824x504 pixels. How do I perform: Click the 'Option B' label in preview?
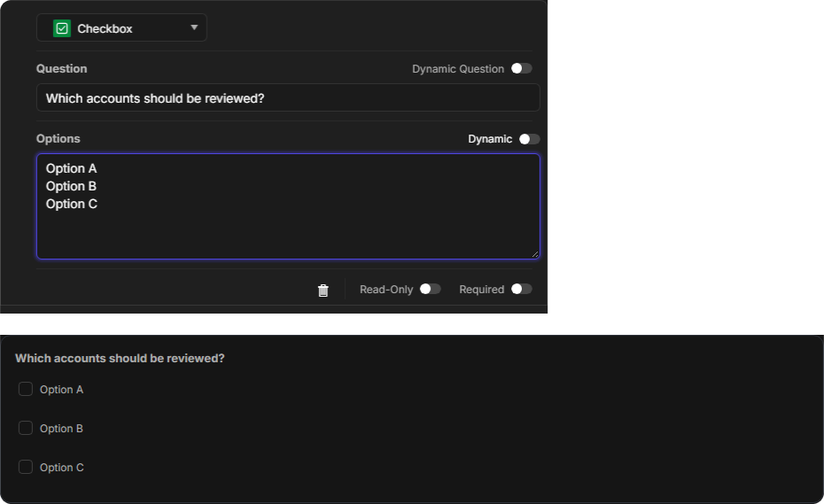(x=61, y=429)
